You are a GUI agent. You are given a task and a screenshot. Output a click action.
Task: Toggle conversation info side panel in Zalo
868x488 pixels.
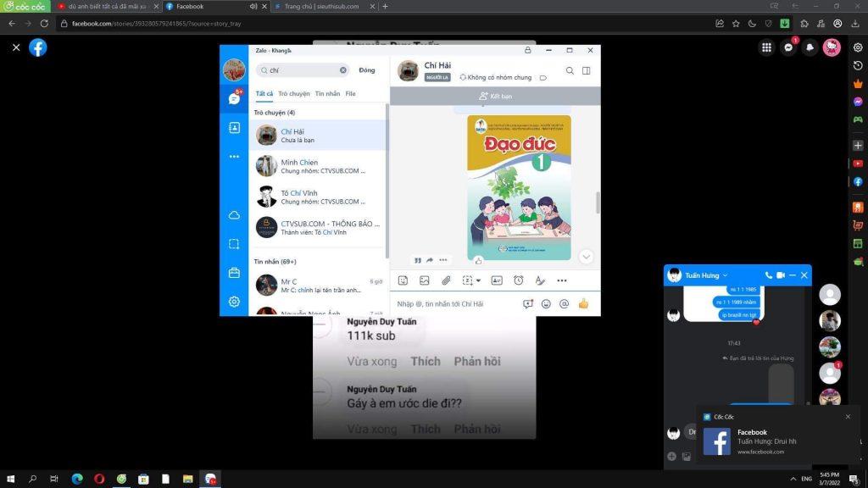point(586,71)
